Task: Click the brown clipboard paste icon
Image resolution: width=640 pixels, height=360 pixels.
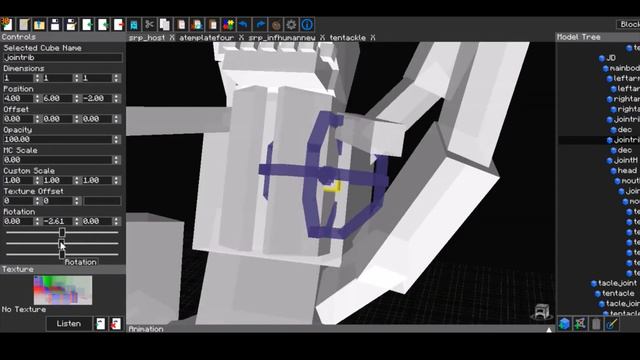Action: tap(213, 24)
